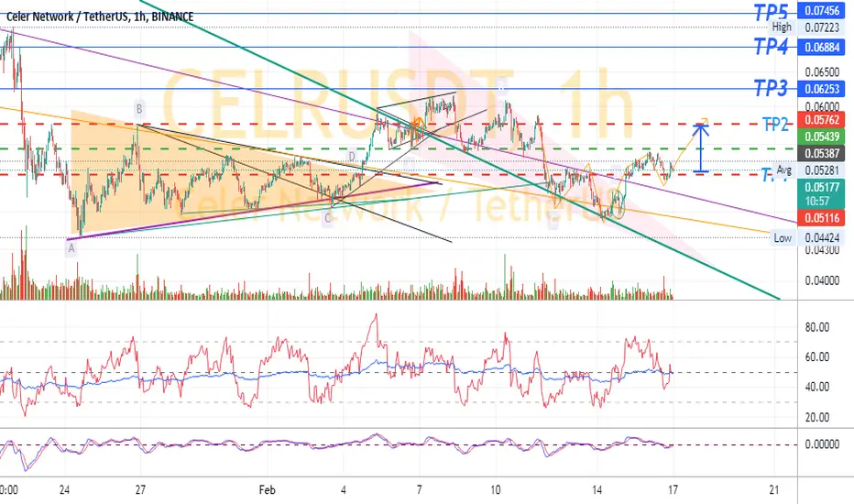Click the 14 date on time axis

[597, 490]
